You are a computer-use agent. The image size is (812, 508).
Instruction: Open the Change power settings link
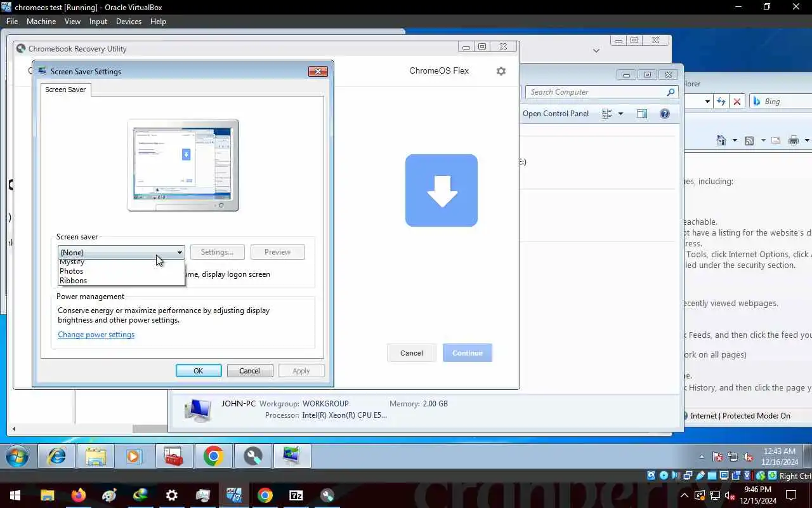coord(96,335)
